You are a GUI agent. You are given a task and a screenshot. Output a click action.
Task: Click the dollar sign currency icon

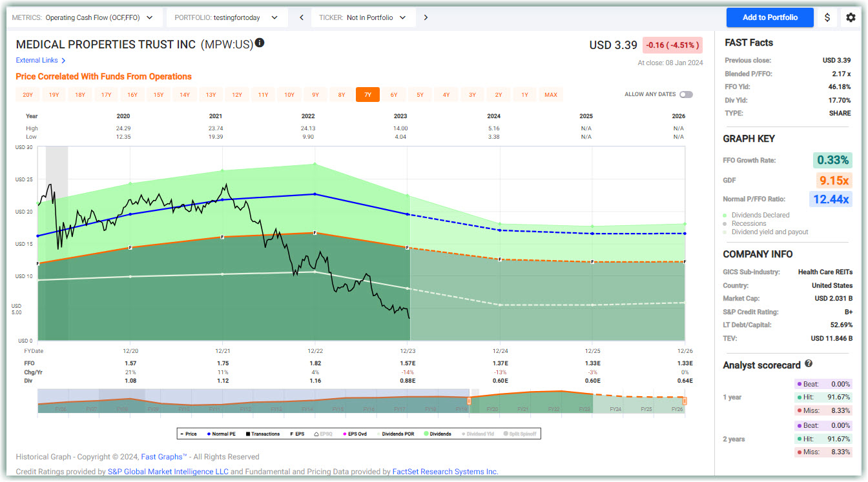827,17
